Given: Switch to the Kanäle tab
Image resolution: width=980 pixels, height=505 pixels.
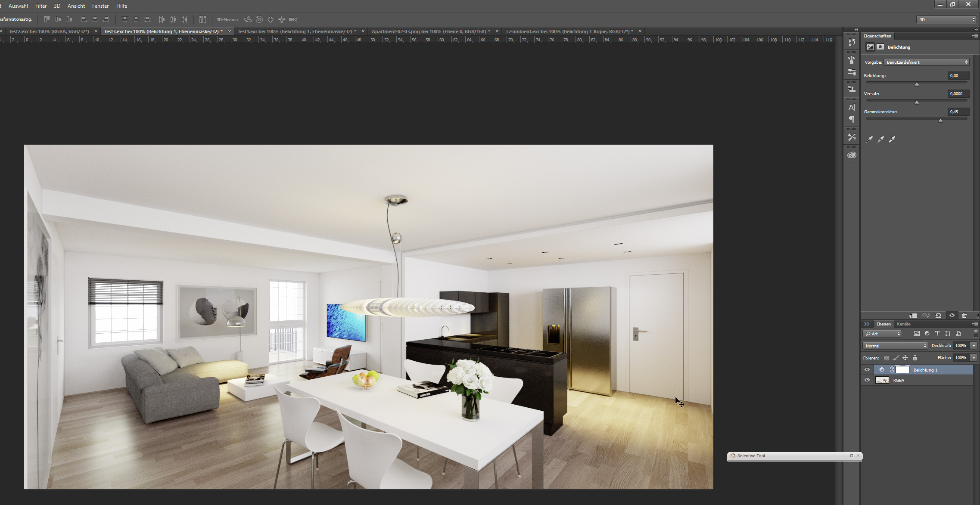Looking at the screenshot, I should [903, 324].
